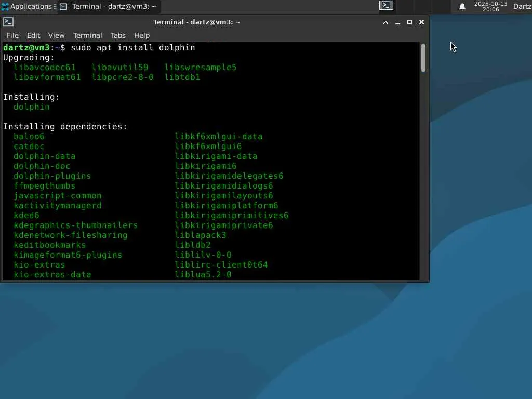
Task: Click the package name libavformat61
Action: 47,77
